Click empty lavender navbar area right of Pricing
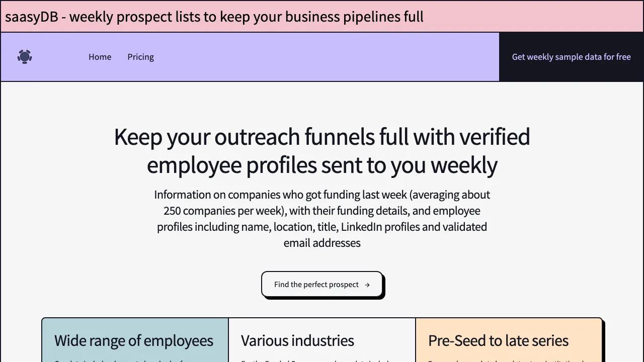The height and width of the screenshot is (362, 644). coord(327,57)
